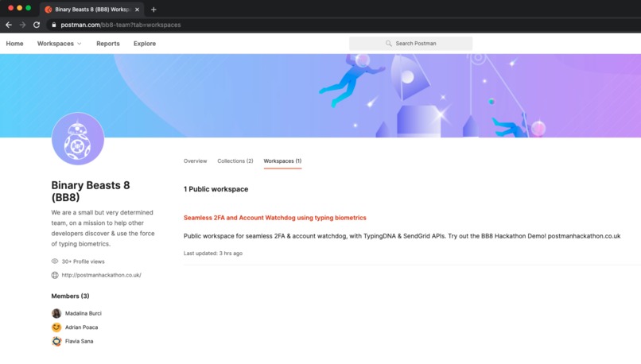Switch to the Overview tab

[x=195, y=161]
